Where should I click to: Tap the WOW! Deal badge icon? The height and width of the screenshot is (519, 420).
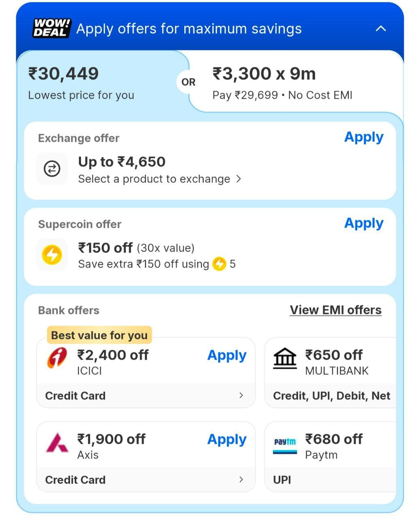click(51, 28)
